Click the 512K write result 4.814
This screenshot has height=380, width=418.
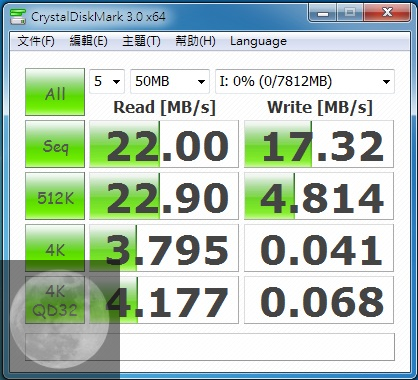click(x=319, y=196)
